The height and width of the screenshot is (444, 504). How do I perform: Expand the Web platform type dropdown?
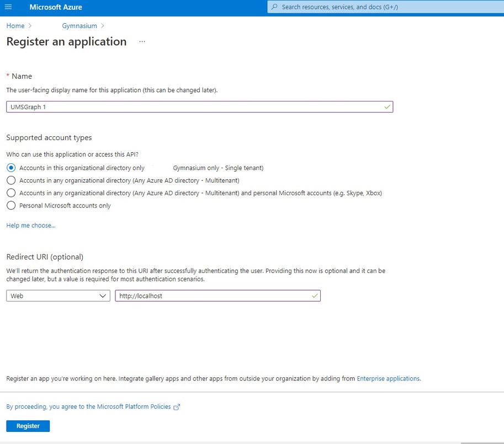click(x=58, y=296)
